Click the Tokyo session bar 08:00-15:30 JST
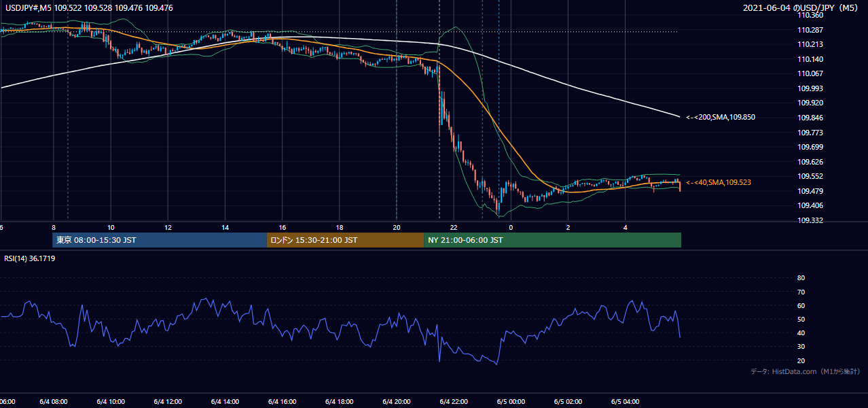This screenshot has width=868, height=408. (x=160, y=240)
